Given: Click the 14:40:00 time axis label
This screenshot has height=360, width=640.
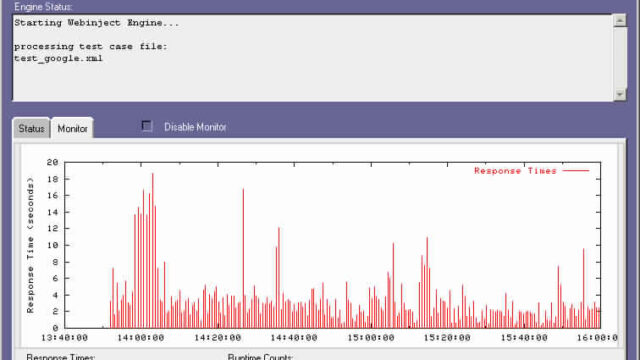Looking at the screenshot, I should pos(294,338).
